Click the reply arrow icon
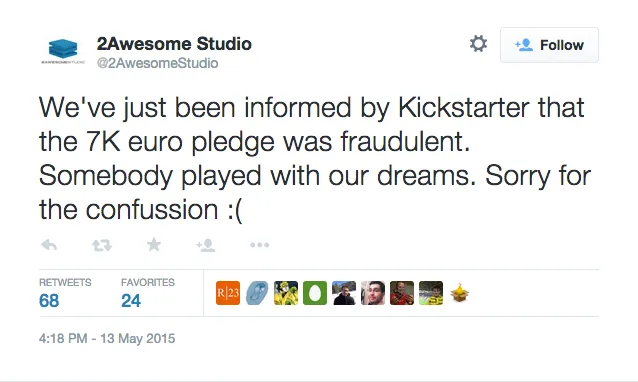 point(49,245)
